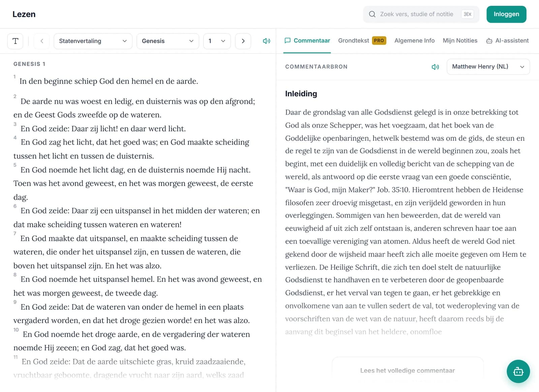
Task: Open text size settings (T icon)
Action: [x=15, y=41]
